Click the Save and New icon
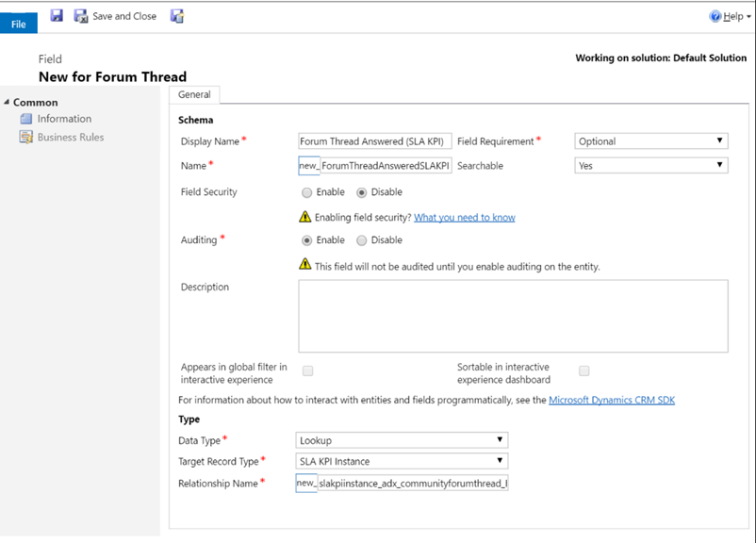Viewport: 756px width, 543px height. tap(177, 16)
